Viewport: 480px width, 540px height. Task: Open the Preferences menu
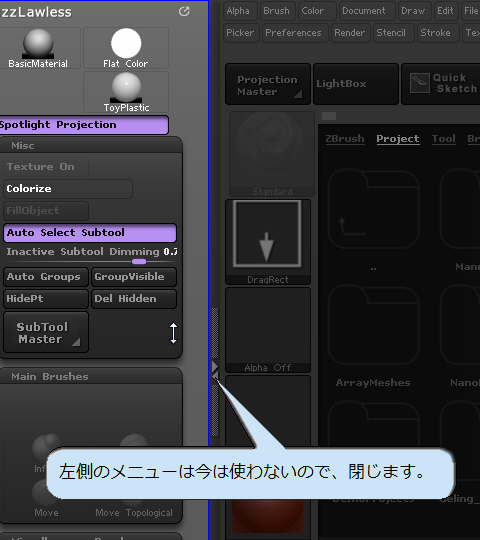point(293,33)
